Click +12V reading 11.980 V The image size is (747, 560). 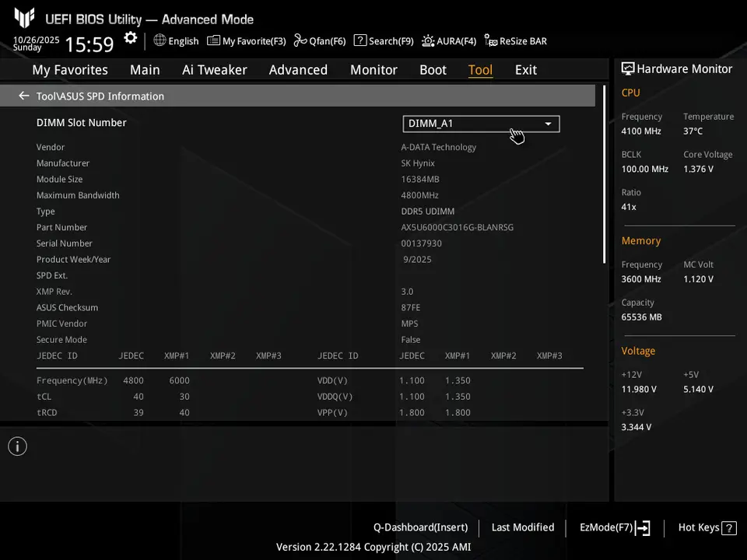click(x=639, y=390)
